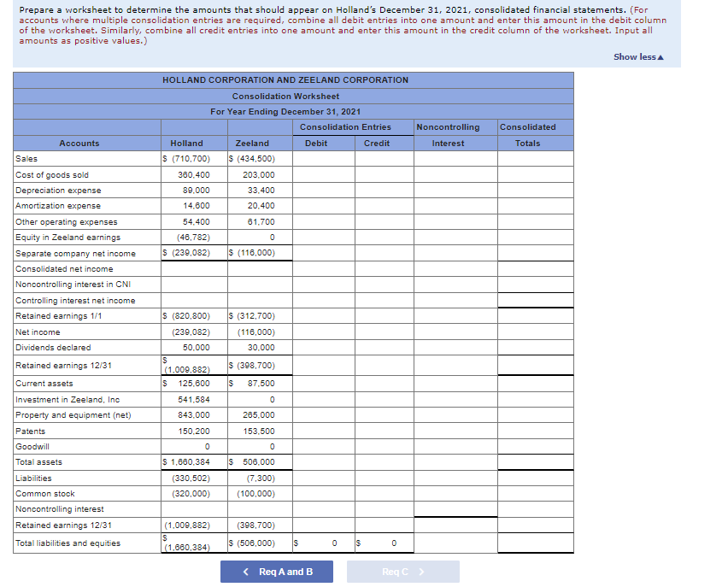Screen dimensions: 728x587
Task: Select Equity in Zeeland earnings Debit cell
Action: coord(324,238)
